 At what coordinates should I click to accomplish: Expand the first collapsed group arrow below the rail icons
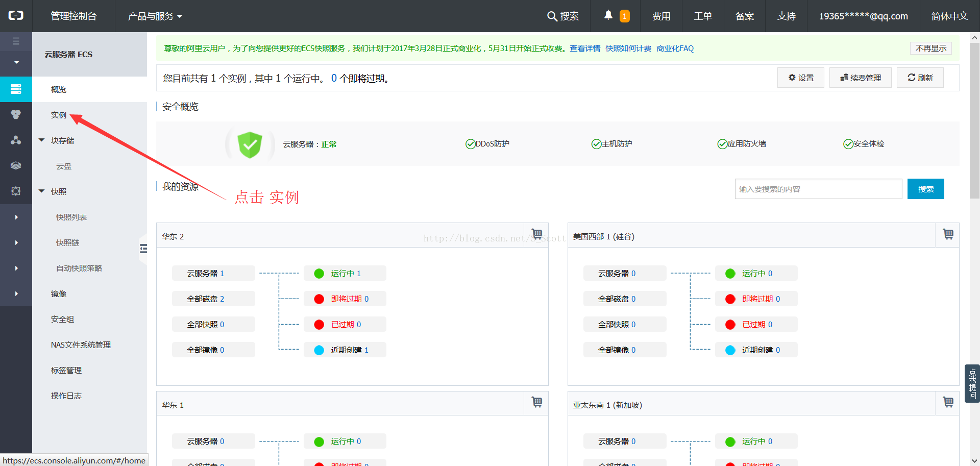coord(16,217)
